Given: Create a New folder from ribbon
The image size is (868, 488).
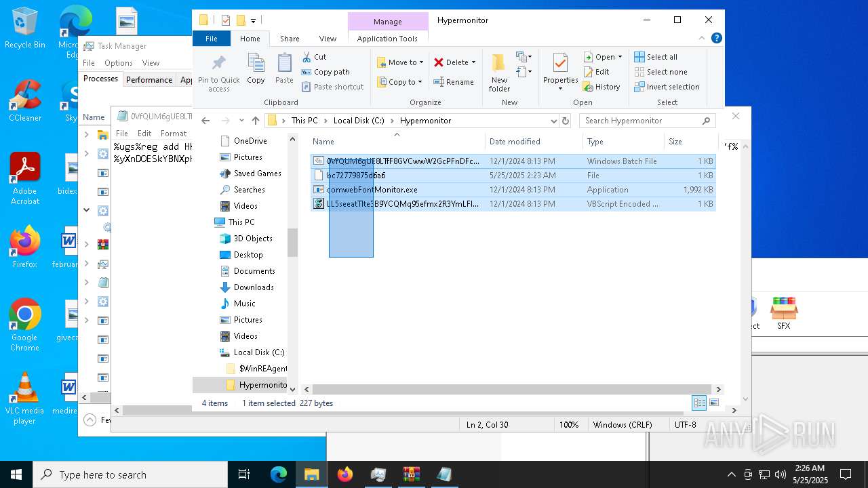Looking at the screenshot, I should [499, 73].
